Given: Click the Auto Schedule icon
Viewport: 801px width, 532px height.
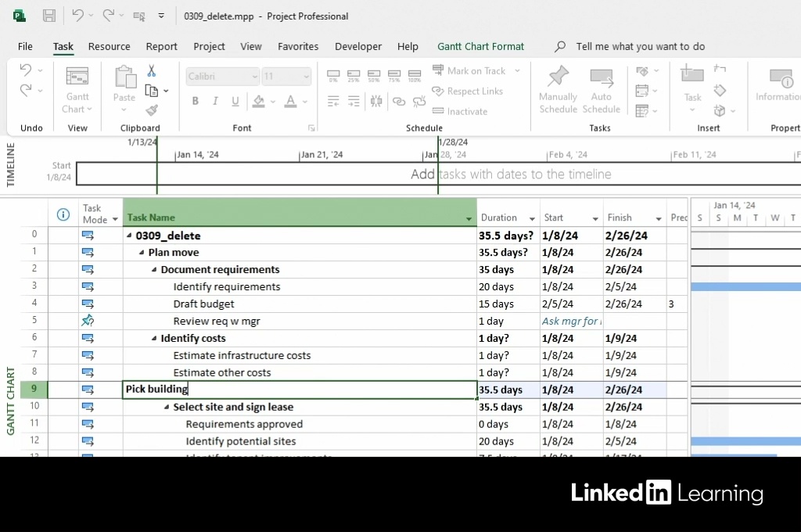Looking at the screenshot, I should pyautogui.click(x=601, y=77).
